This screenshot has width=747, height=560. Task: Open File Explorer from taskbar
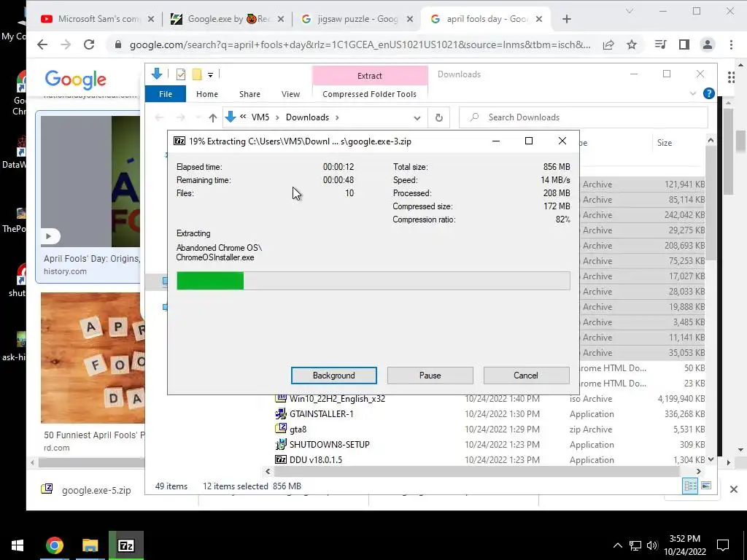[90, 545]
